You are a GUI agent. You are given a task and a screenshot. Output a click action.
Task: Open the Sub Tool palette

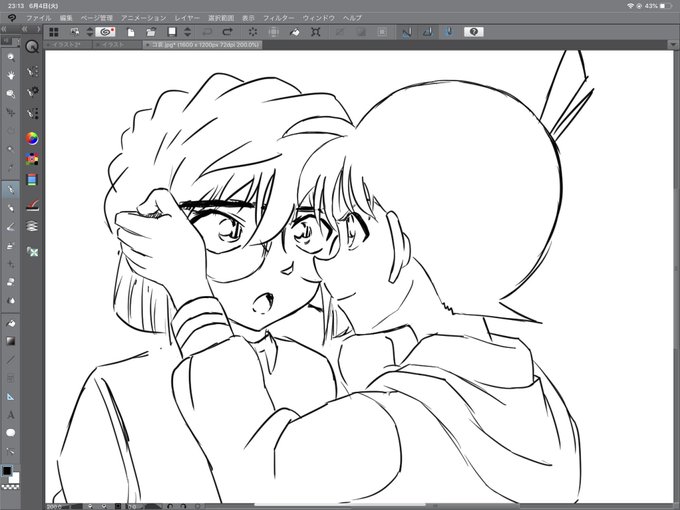click(x=32, y=72)
